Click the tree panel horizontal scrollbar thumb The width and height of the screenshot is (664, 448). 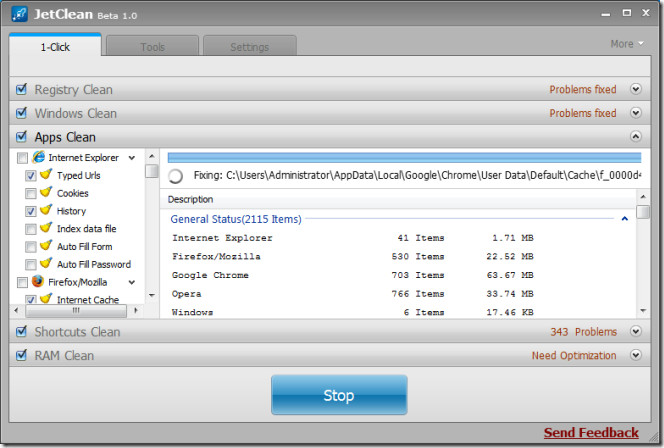[76, 310]
